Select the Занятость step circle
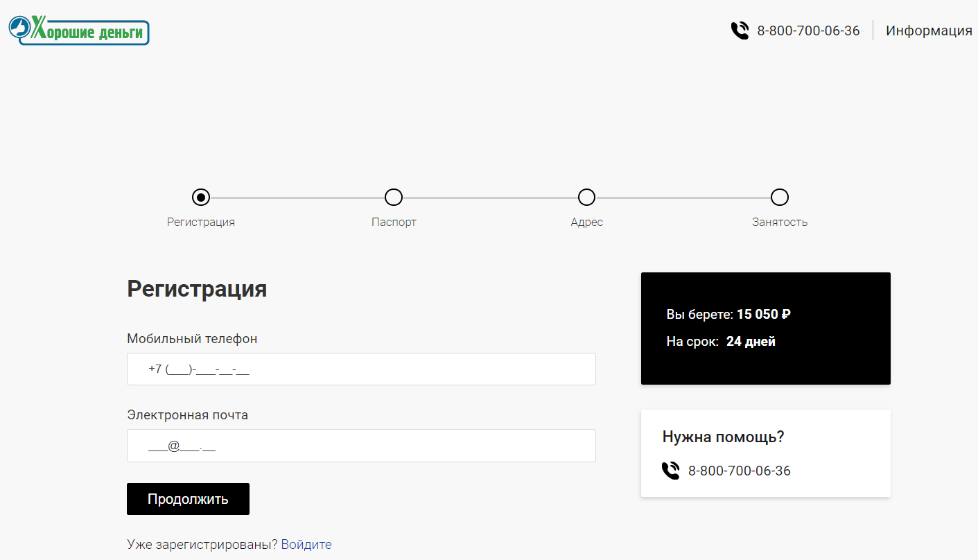This screenshot has height=560, width=978. 780,198
